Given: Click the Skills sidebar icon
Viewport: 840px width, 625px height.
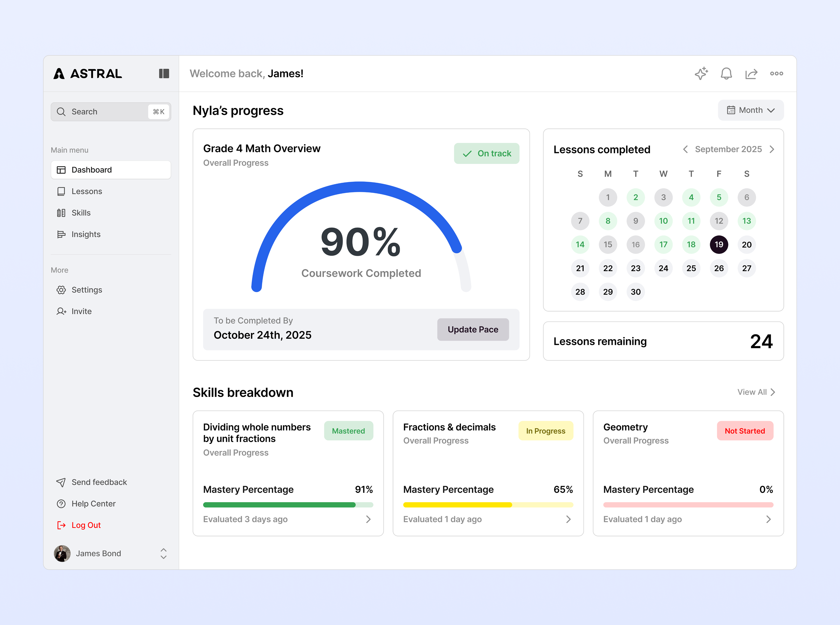Looking at the screenshot, I should tap(61, 213).
